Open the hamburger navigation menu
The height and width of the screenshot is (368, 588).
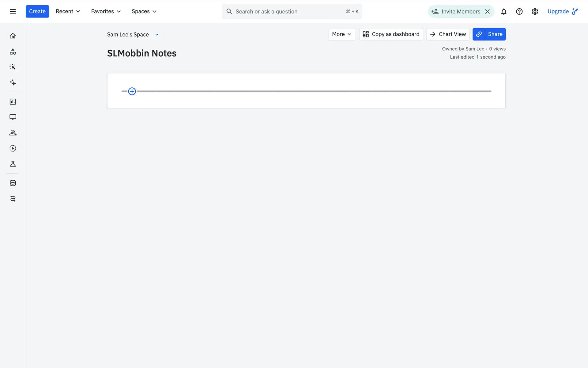[13, 11]
